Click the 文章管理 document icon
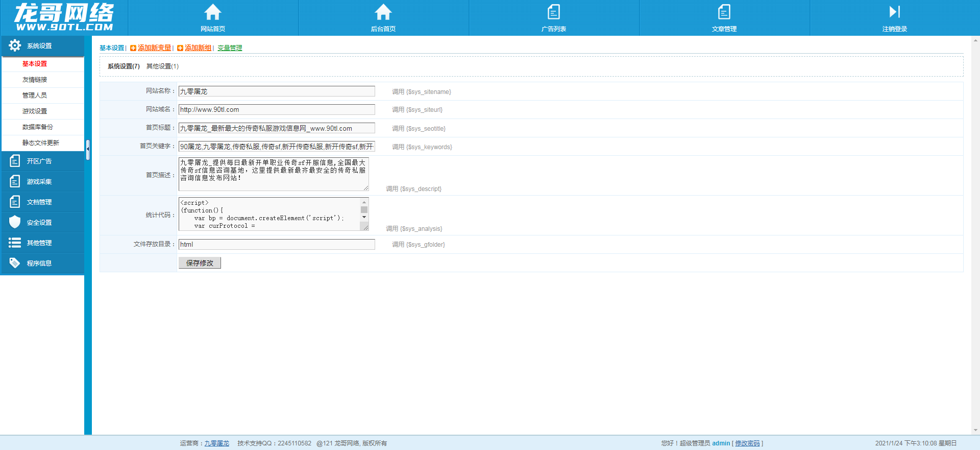This screenshot has width=980, height=450. point(724,12)
